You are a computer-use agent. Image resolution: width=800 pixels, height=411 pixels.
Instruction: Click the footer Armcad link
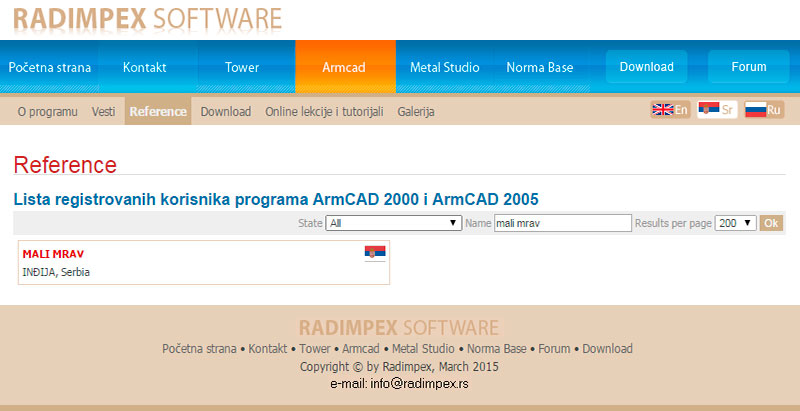[x=361, y=349]
